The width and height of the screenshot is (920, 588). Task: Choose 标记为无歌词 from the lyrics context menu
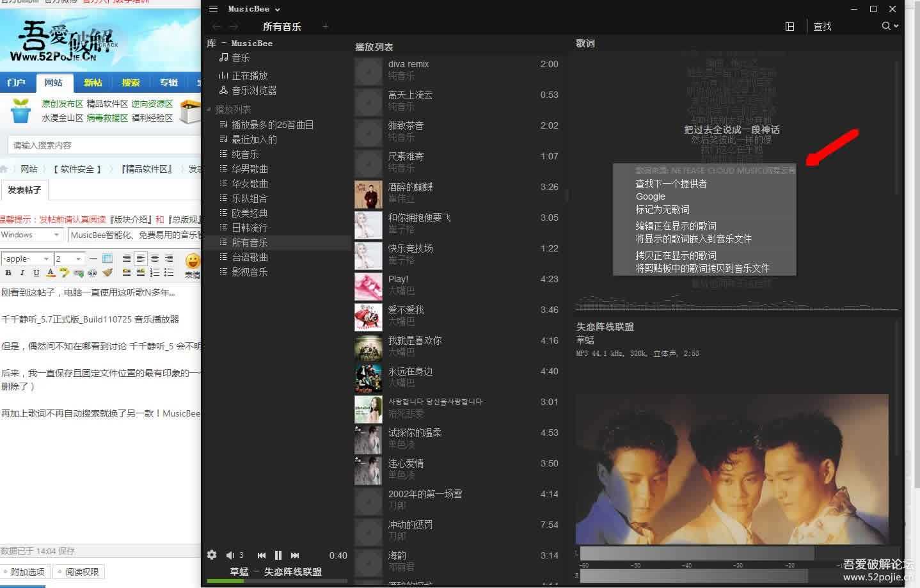click(663, 209)
